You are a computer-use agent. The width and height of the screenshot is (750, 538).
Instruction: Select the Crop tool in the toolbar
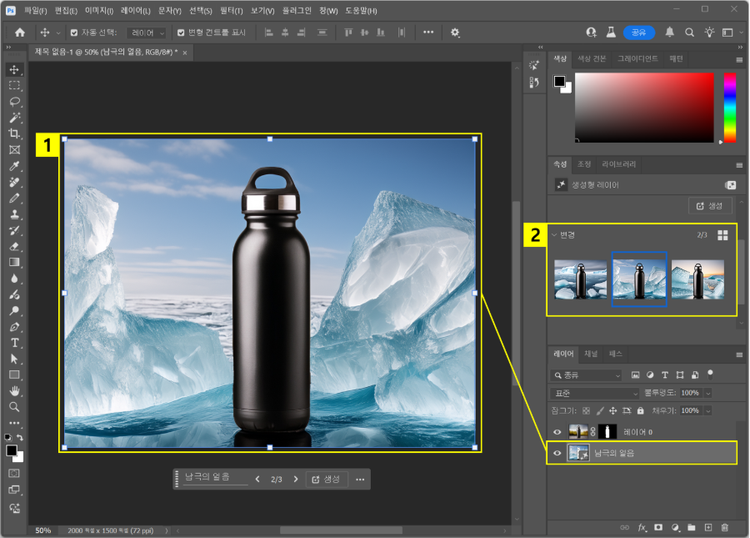tap(14, 133)
